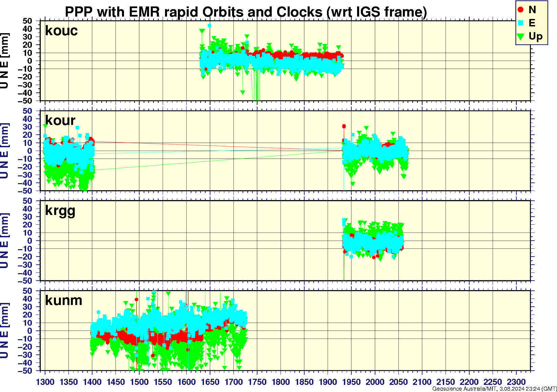Click the 0 y-axis tick of kour panel

(x=30, y=151)
